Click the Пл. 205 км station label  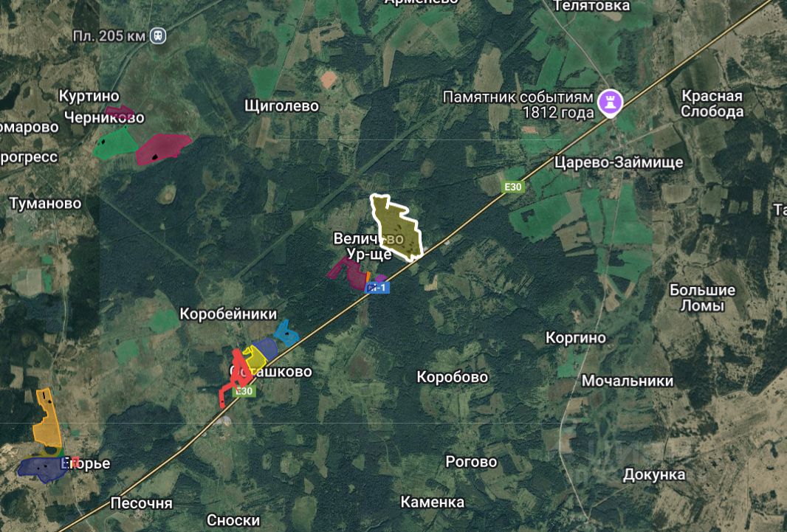(109, 36)
